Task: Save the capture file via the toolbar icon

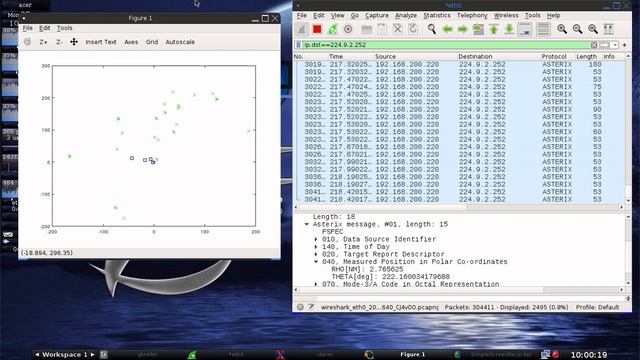Action: [382, 29]
